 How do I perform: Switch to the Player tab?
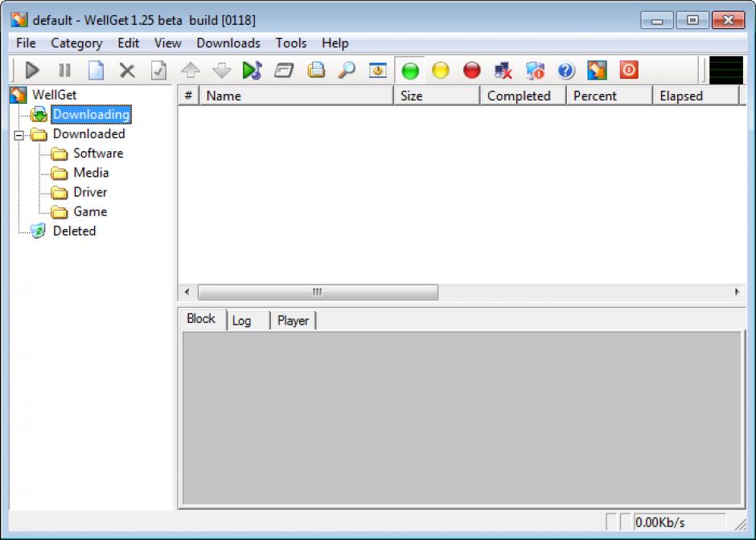(293, 321)
